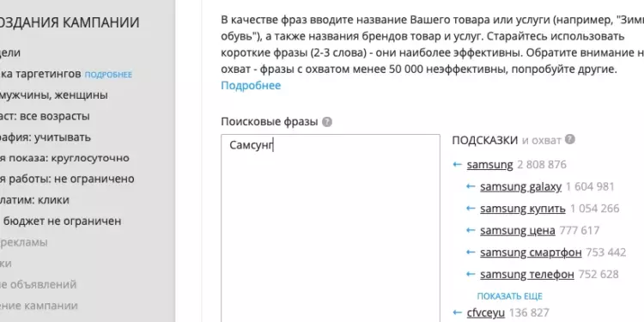Click the ПОДСКАЗКИ heading
Viewport: 644px width, 322px height.
[x=484, y=140]
